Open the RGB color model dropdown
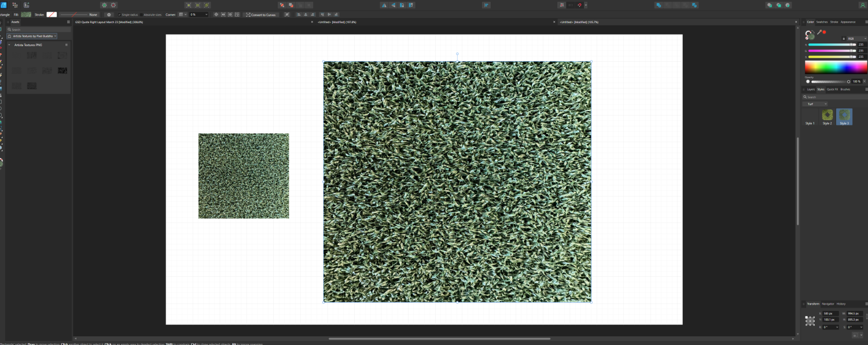The image size is (868, 345). [856, 38]
